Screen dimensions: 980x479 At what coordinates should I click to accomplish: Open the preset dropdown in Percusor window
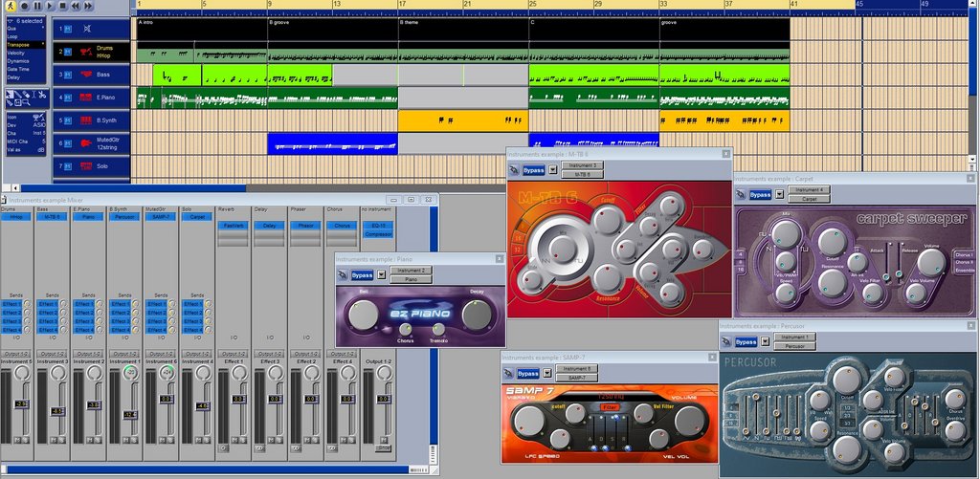[x=765, y=341]
